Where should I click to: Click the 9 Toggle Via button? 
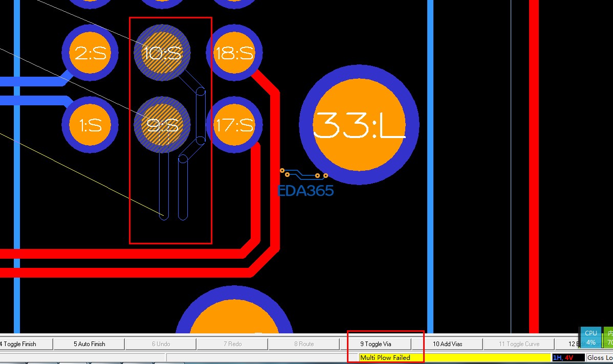point(376,344)
